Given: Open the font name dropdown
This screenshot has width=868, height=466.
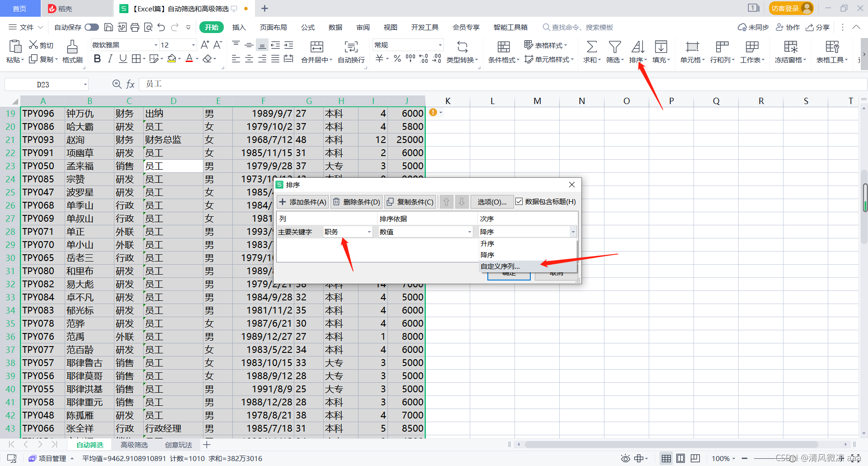Looking at the screenshot, I should (156, 45).
